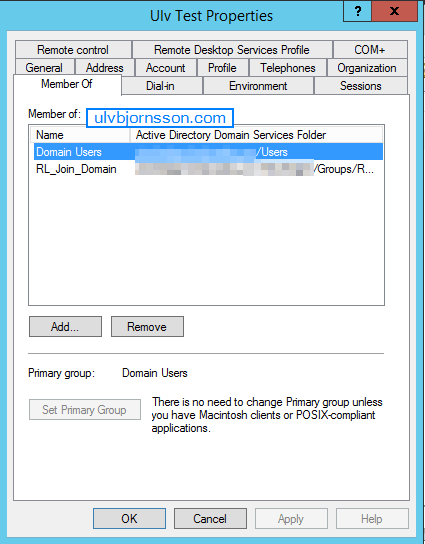
Task: Open the Account tab
Action: click(x=165, y=68)
